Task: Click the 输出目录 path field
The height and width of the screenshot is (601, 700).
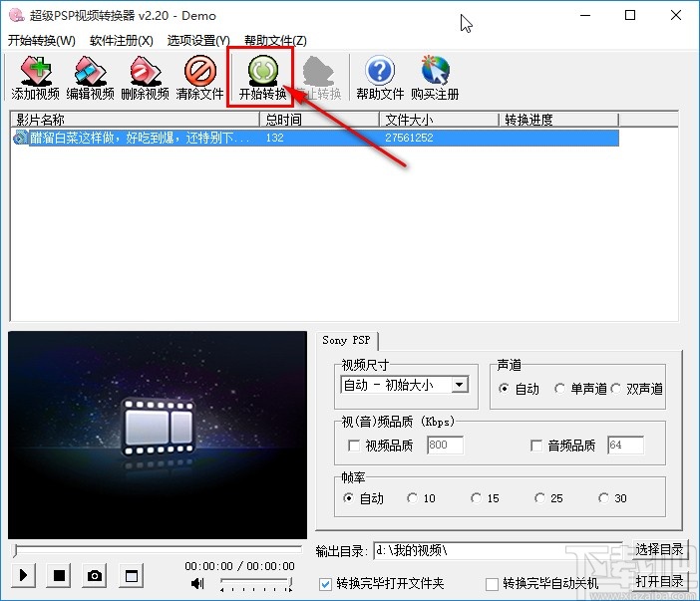Action: click(x=498, y=550)
